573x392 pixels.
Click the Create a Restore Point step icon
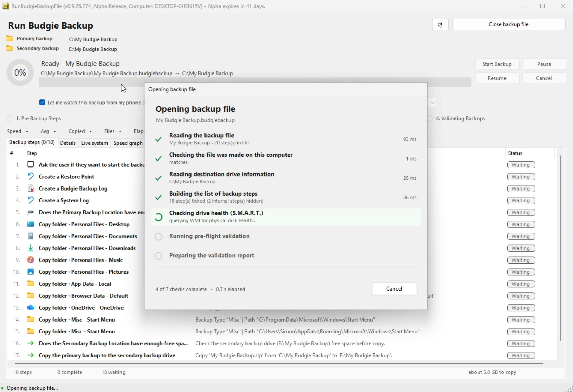(31, 176)
